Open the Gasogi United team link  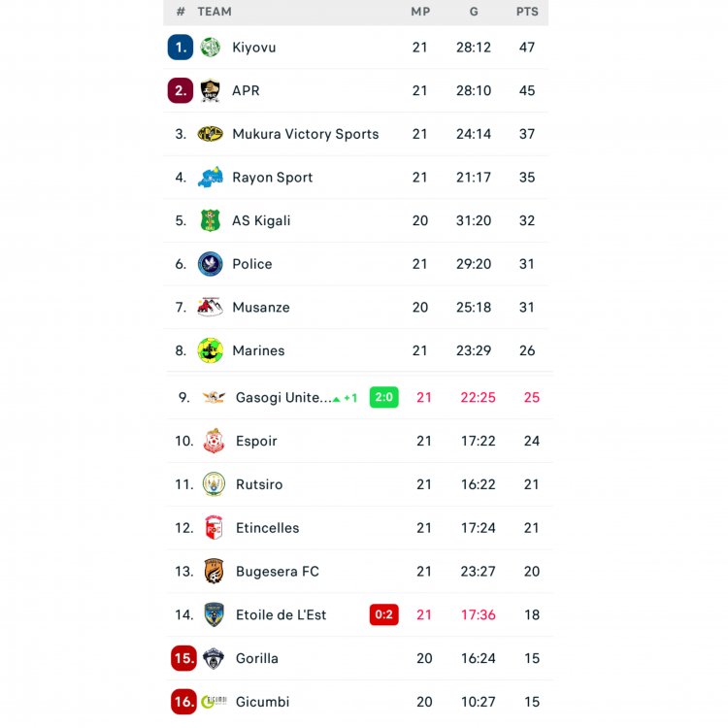coord(283,398)
